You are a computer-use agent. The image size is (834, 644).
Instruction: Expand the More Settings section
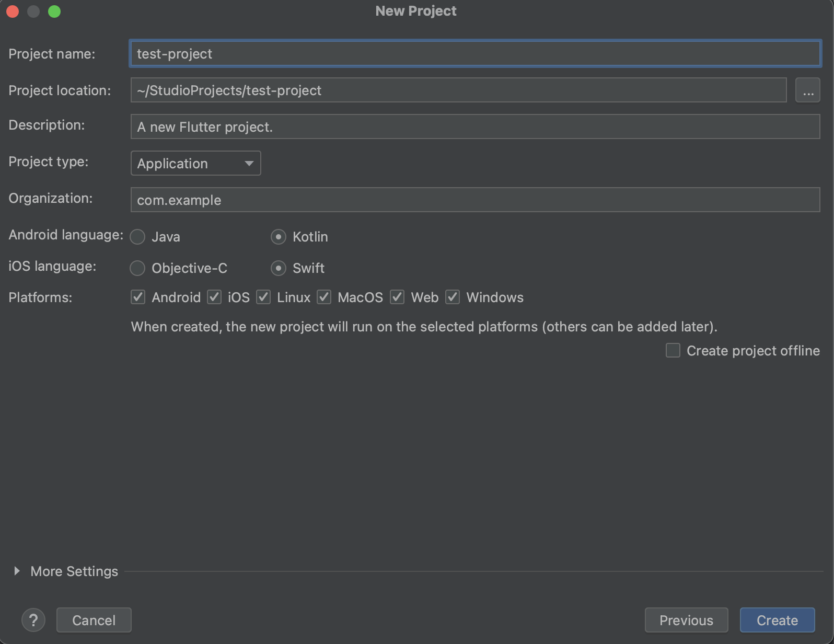pyautogui.click(x=17, y=571)
